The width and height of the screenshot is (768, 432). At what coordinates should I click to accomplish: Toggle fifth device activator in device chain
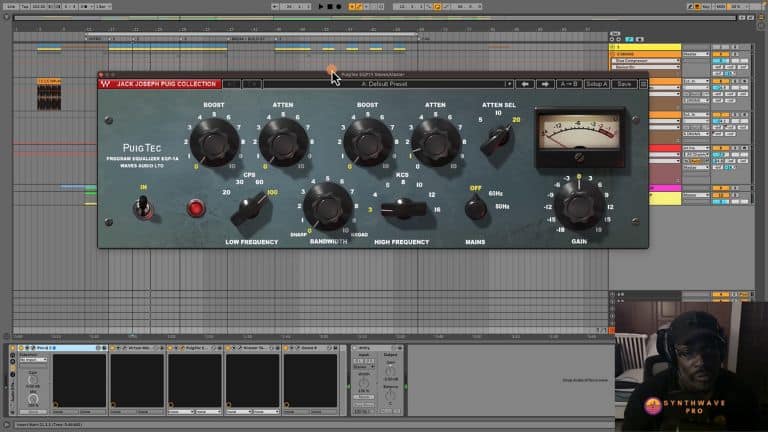point(286,348)
